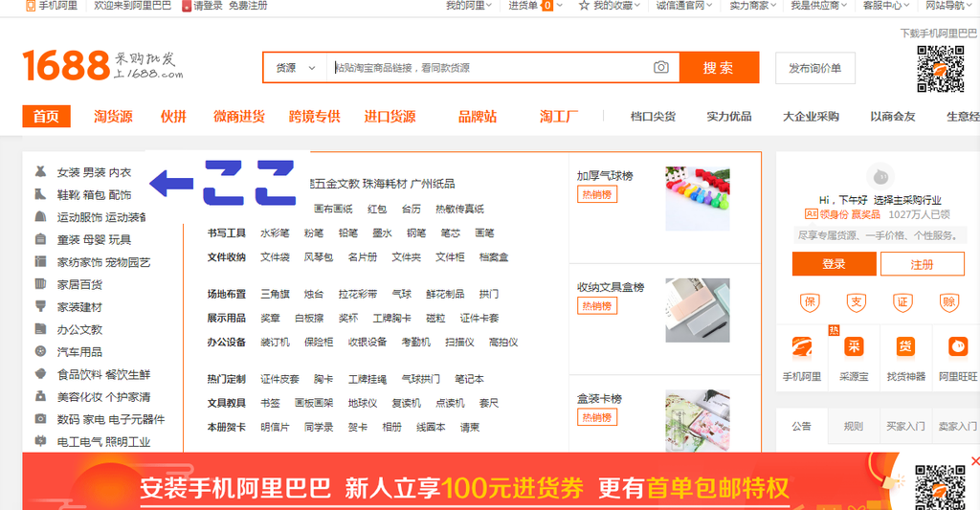The height and width of the screenshot is (510, 980).
Task: Click the 保 shield badge icon
Action: point(810,303)
